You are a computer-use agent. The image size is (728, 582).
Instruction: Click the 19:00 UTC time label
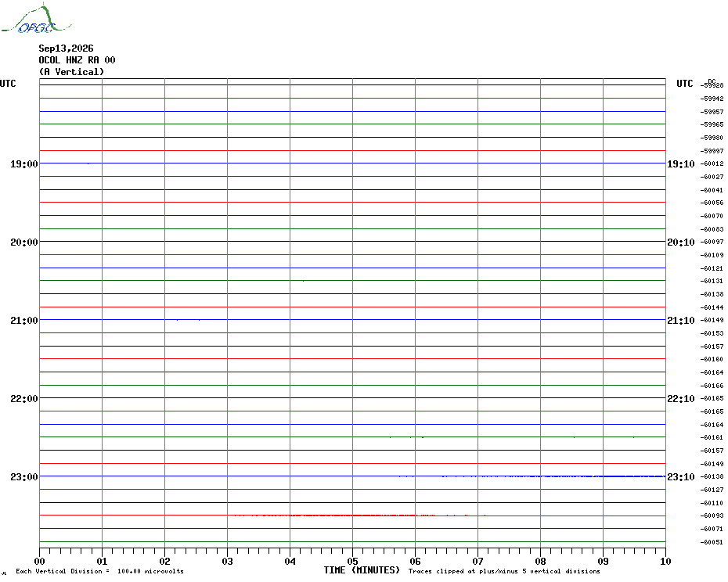coord(24,163)
